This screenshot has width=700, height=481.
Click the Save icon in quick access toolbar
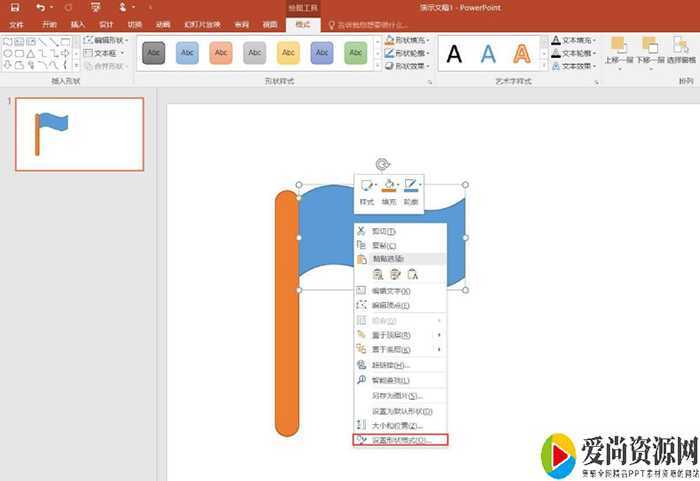click(15, 7)
